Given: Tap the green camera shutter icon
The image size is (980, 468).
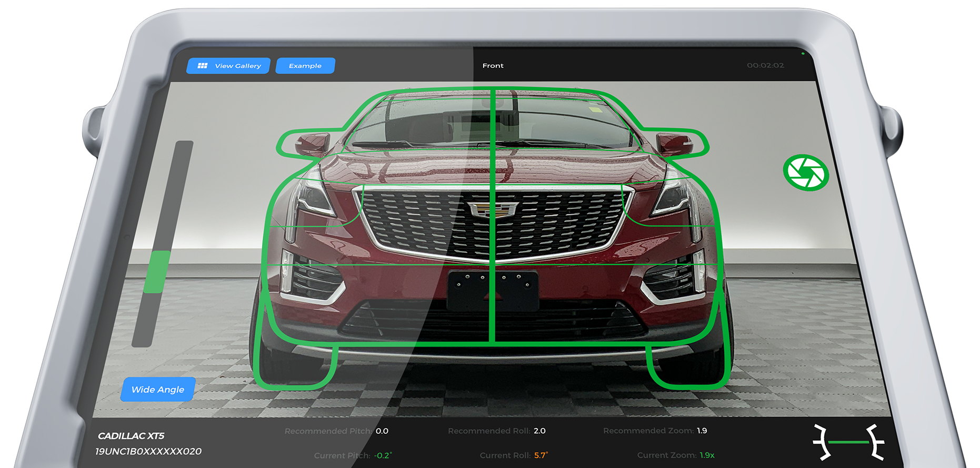Looking at the screenshot, I should [806, 172].
